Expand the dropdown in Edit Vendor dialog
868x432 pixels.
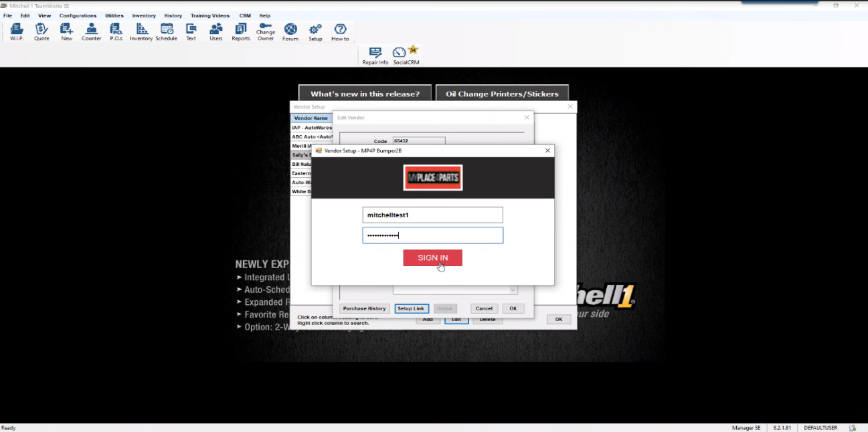[513, 290]
